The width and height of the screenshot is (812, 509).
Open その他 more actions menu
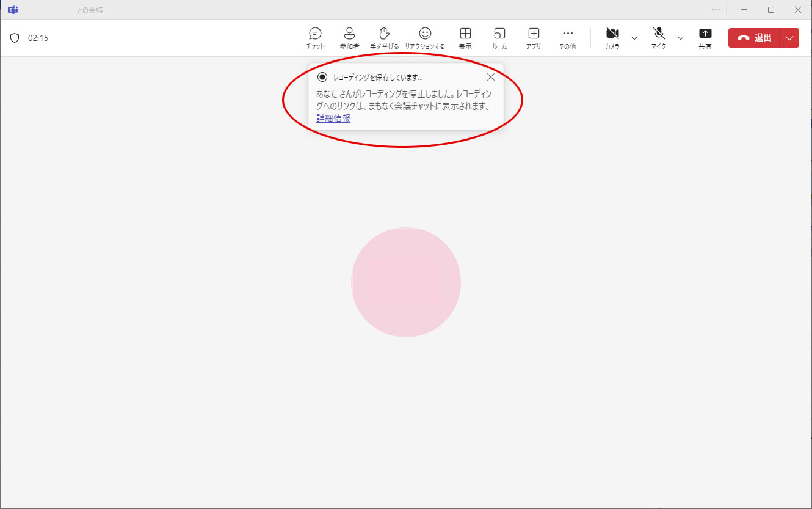pyautogui.click(x=567, y=37)
